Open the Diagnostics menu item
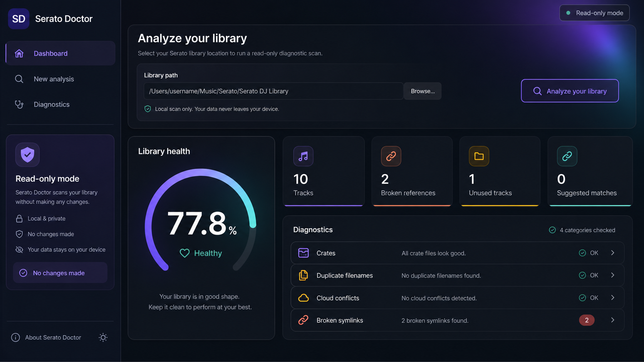The height and width of the screenshot is (362, 644). point(60,104)
